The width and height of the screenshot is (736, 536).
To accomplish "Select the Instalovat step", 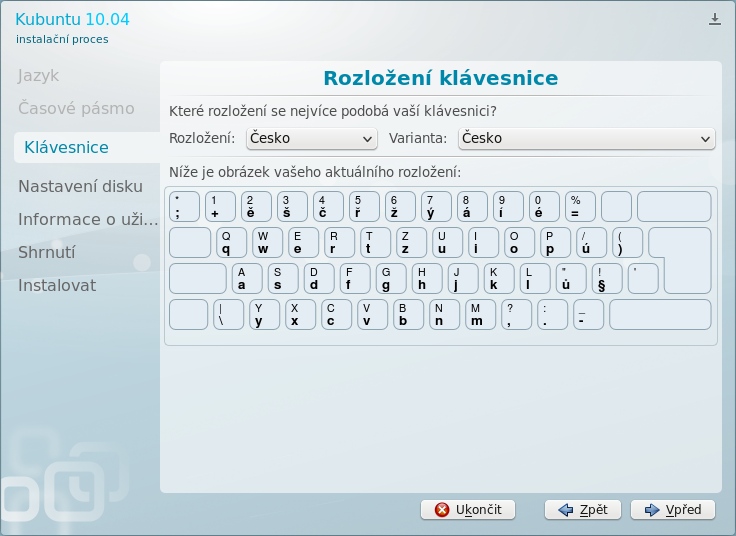I will (57, 285).
